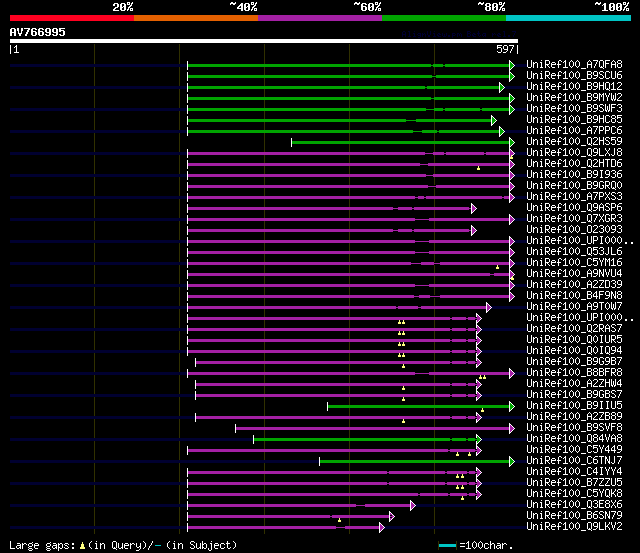Select the UniRef100_C5YQK8 label
Screen dimensions: 640x553
[574, 494]
